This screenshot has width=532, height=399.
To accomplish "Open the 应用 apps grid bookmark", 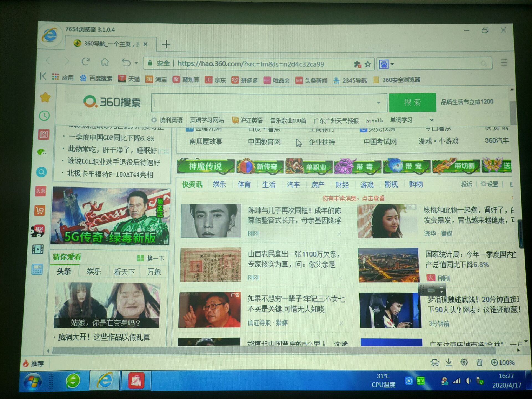I will (63, 77).
